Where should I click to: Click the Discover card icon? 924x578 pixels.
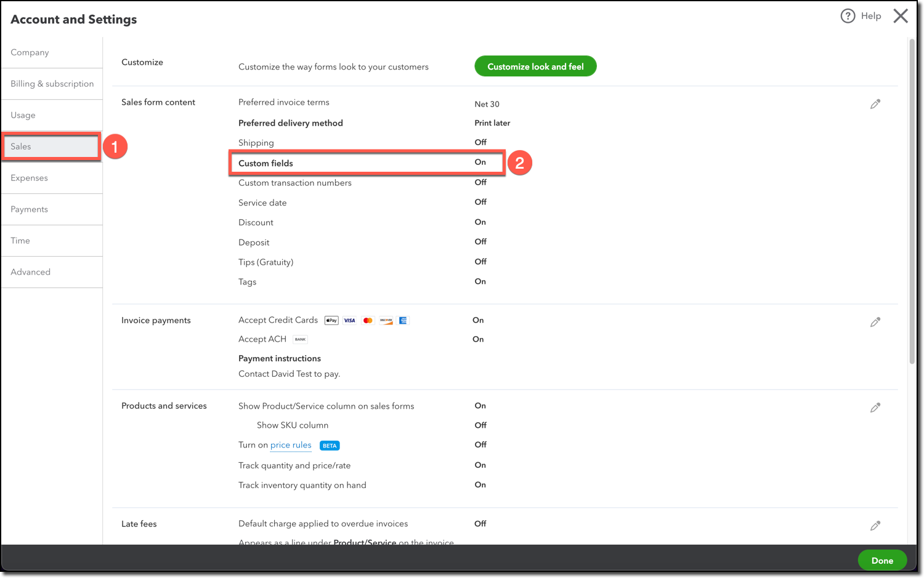click(386, 320)
